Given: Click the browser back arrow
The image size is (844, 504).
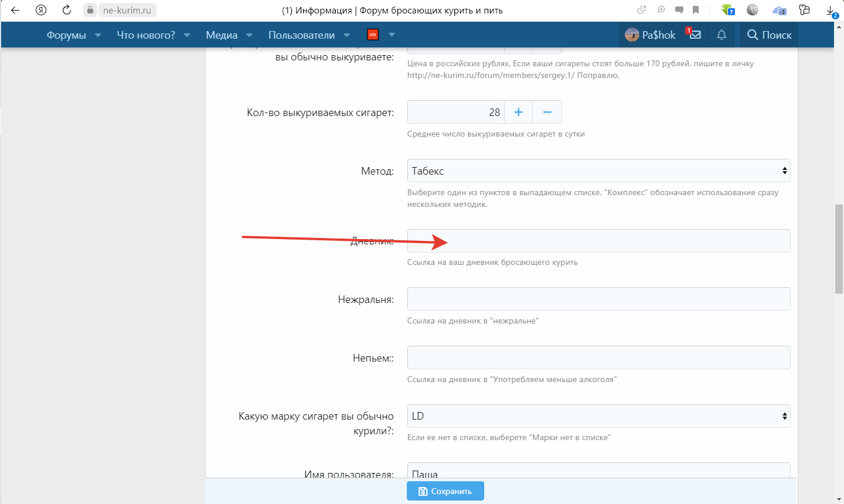Looking at the screenshot, I should [x=15, y=10].
